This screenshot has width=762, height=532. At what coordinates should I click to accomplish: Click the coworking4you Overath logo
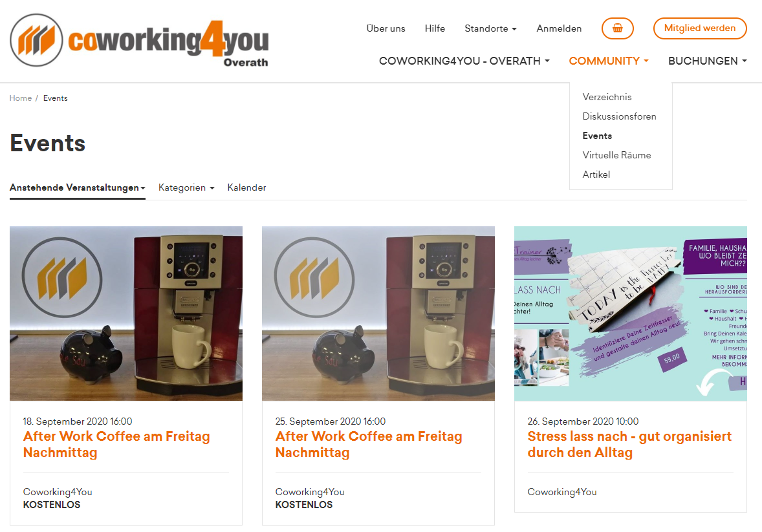[x=139, y=41]
